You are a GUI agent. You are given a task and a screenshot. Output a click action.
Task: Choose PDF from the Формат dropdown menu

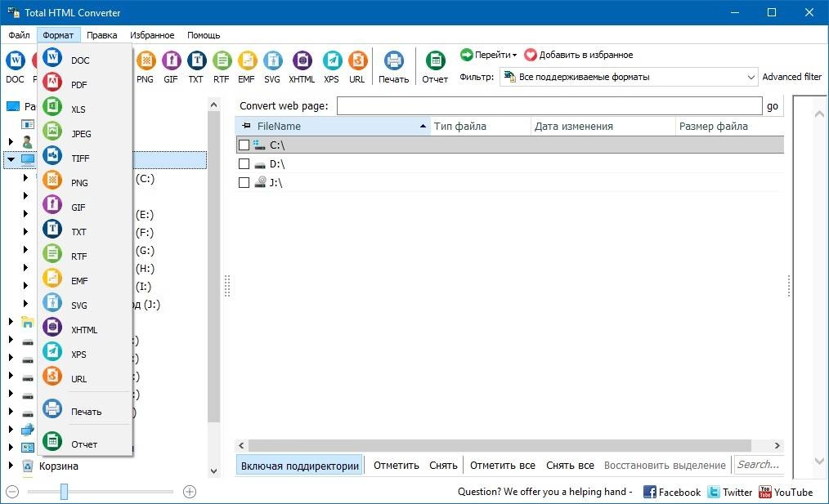click(x=84, y=84)
